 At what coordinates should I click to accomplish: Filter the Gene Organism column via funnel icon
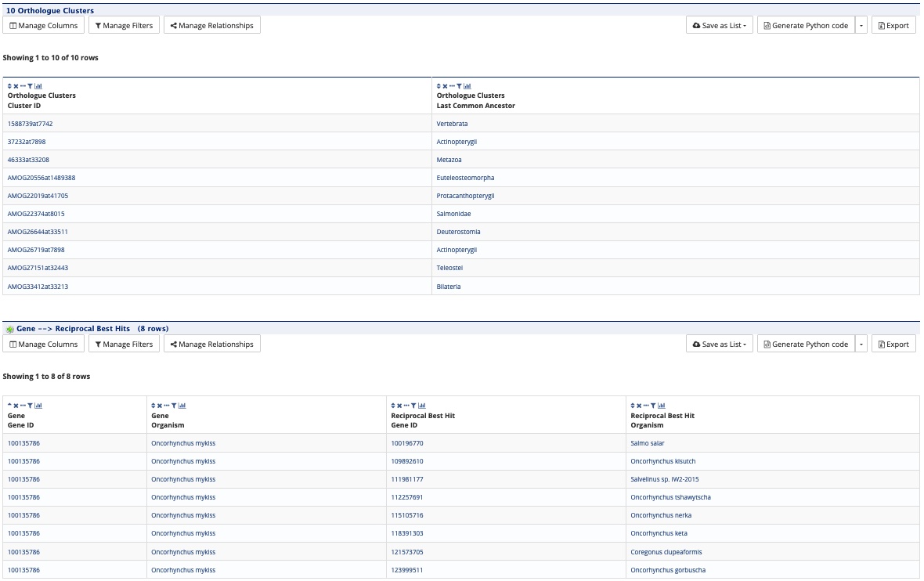click(x=174, y=406)
